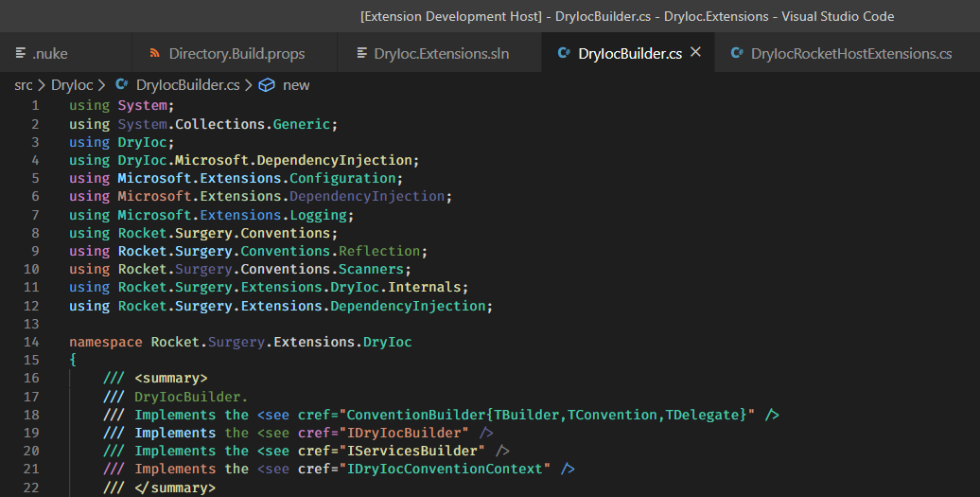Switch to Directory.Build.props tab
Screen dimensions: 980x497
(x=235, y=53)
